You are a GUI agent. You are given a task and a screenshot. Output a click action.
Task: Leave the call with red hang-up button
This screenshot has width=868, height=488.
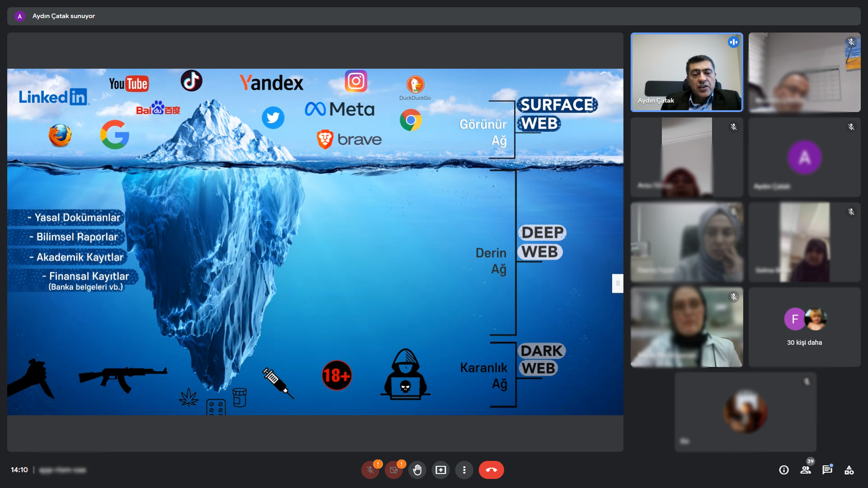[x=491, y=470]
